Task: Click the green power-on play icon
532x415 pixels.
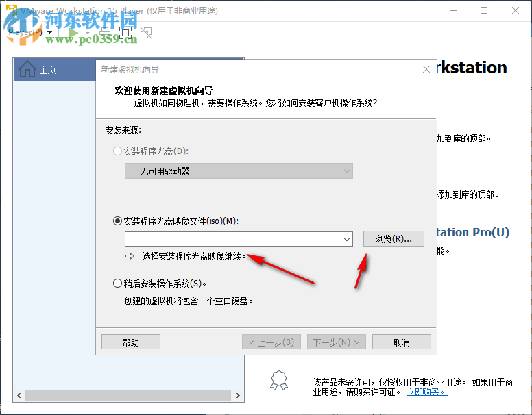Action: (73, 33)
